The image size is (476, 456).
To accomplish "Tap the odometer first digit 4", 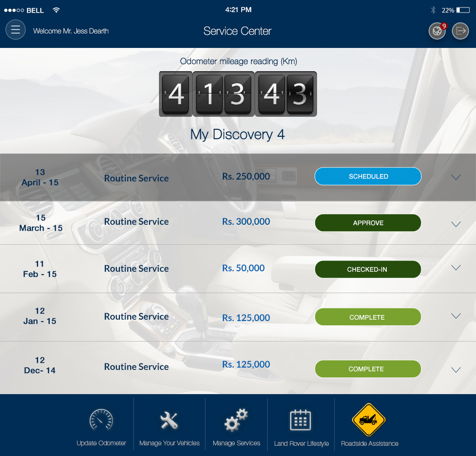I will 175,94.
